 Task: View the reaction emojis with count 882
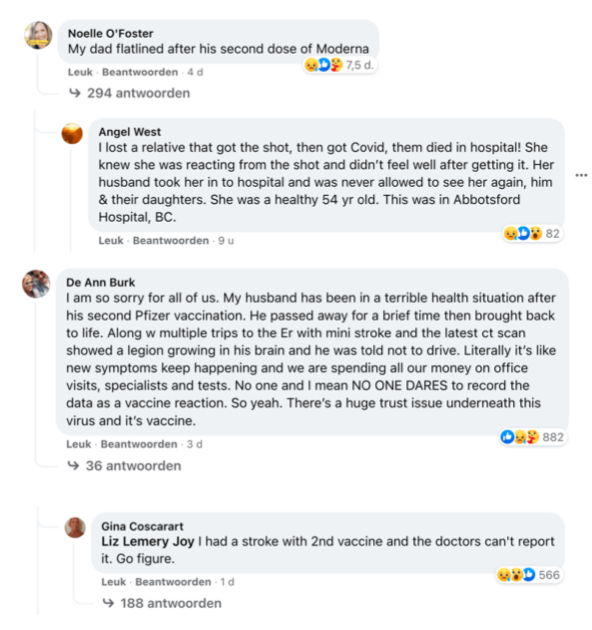point(532,437)
